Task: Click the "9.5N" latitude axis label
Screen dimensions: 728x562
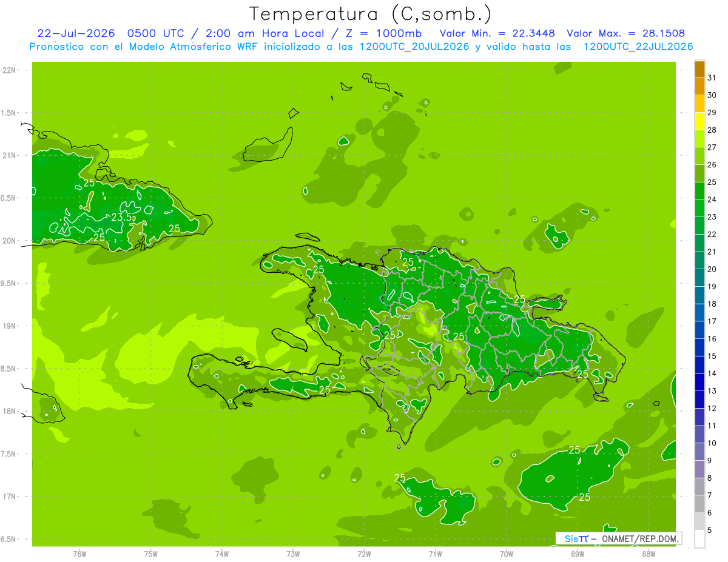Action: (x=9, y=283)
